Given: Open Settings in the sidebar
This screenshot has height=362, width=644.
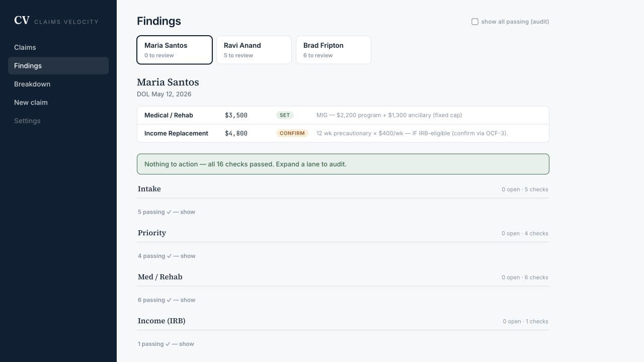Looking at the screenshot, I should [x=58, y=121].
